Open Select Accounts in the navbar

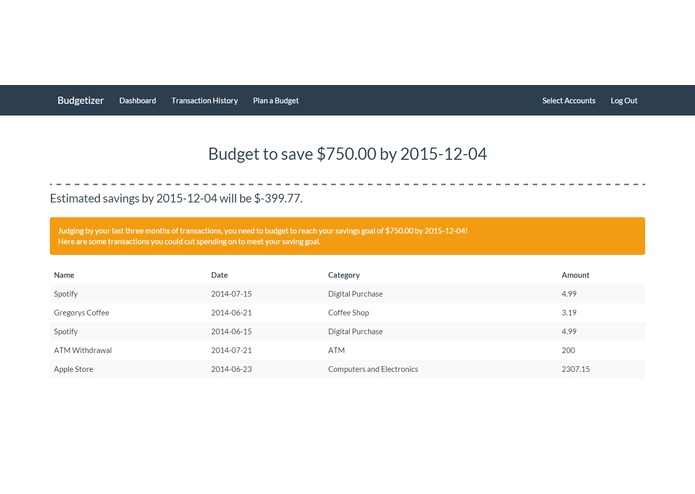pos(569,101)
